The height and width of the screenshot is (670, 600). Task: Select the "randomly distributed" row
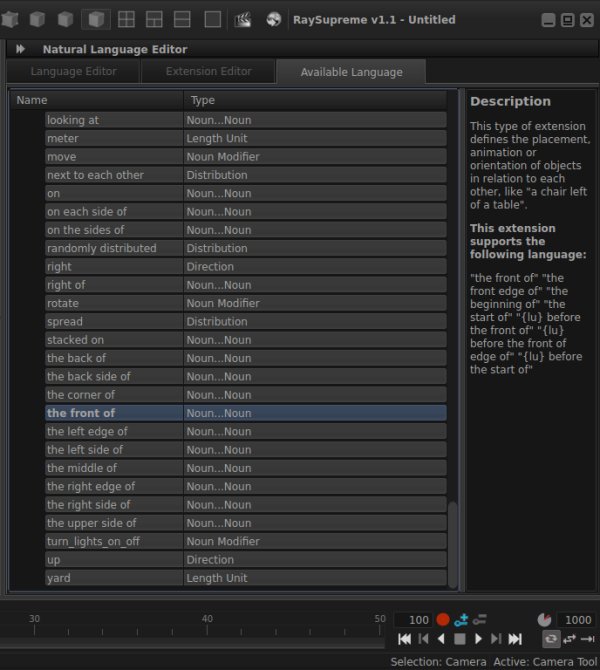coord(246,248)
